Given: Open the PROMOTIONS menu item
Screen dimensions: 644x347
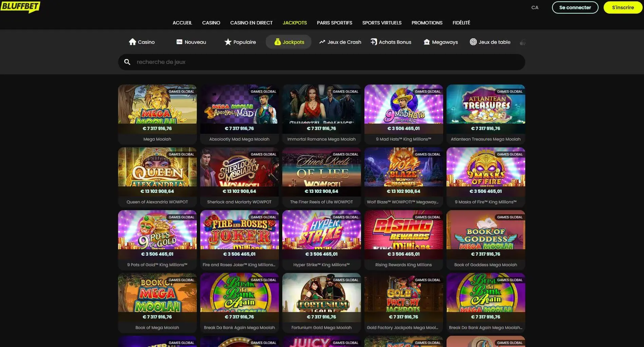Looking at the screenshot, I should pyautogui.click(x=427, y=23).
